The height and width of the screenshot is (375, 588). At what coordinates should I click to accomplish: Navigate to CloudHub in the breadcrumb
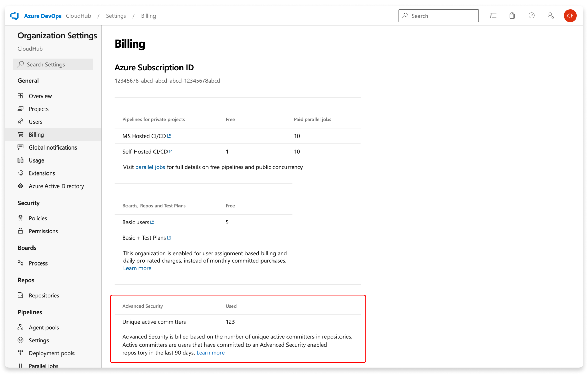click(78, 16)
